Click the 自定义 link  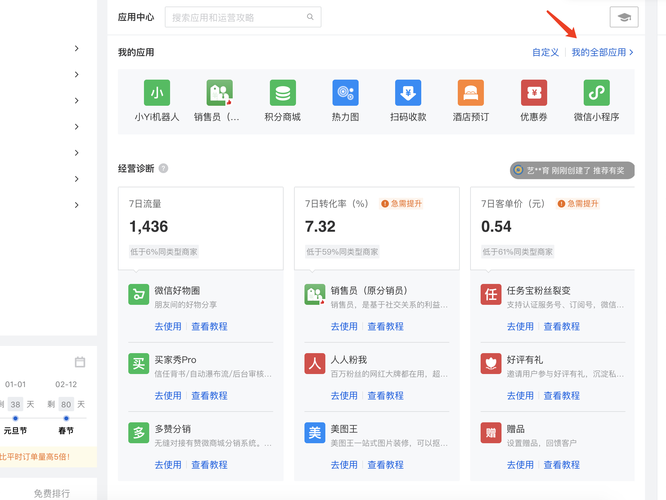point(545,52)
